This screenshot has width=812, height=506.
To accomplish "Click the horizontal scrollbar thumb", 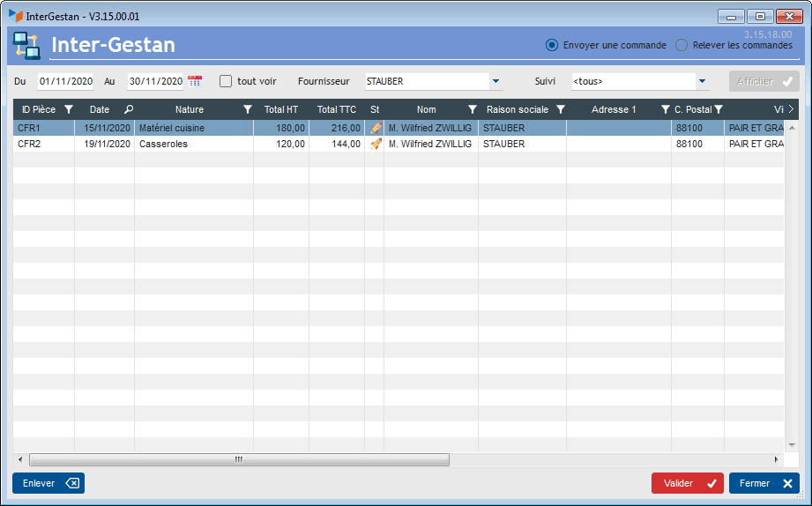I will (x=239, y=459).
